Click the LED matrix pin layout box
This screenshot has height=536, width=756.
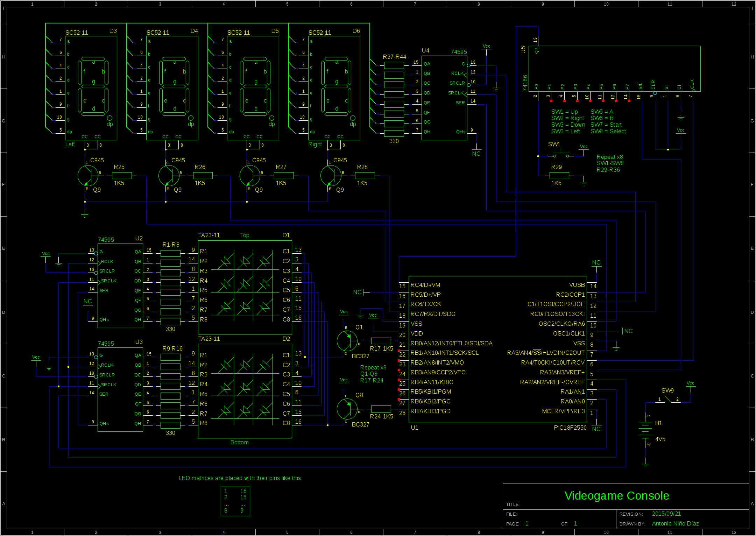click(x=235, y=501)
